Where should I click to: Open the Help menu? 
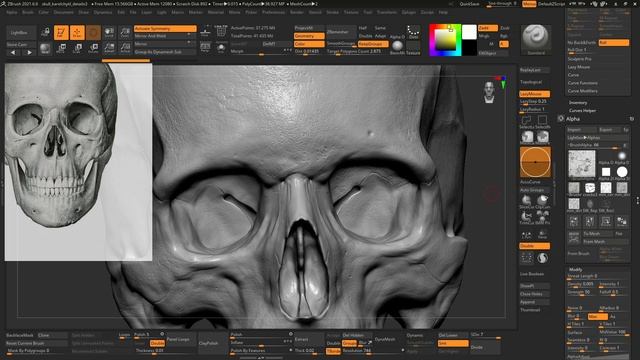(443, 12)
